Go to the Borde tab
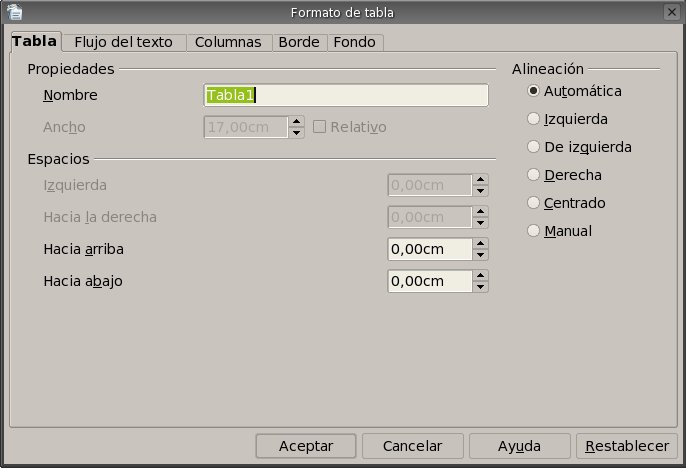 [299, 42]
